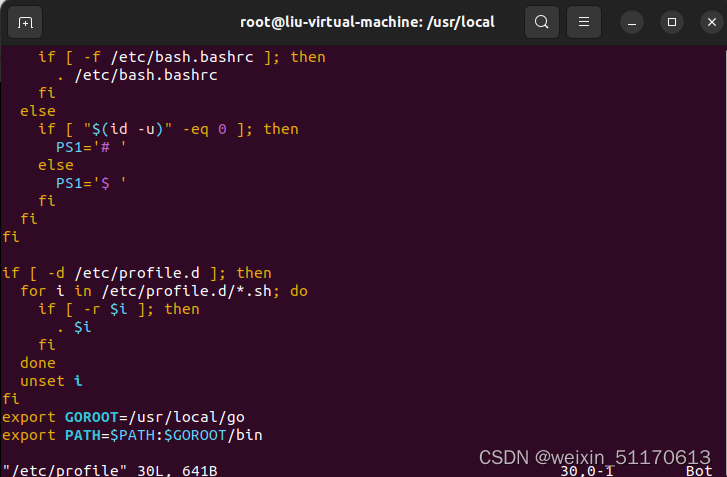Click the line 'if [ -f /etc/bash.bashrc ]; then'

pyautogui.click(x=182, y=57)
